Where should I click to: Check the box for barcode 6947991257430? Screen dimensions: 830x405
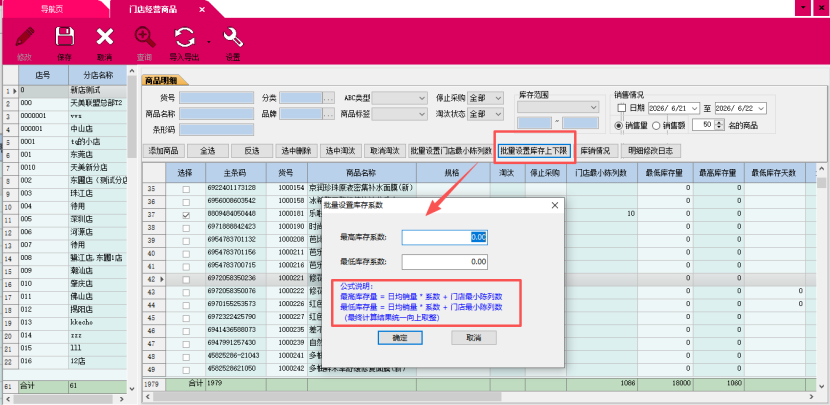[186, 344]
